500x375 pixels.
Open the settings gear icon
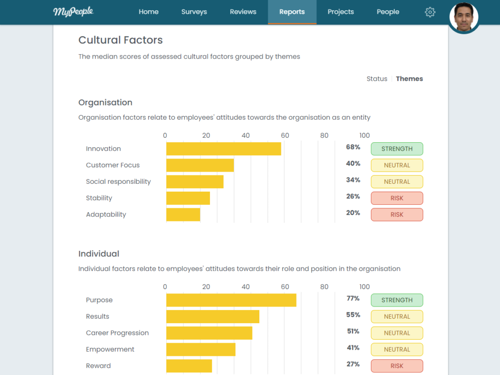point(430,12)
